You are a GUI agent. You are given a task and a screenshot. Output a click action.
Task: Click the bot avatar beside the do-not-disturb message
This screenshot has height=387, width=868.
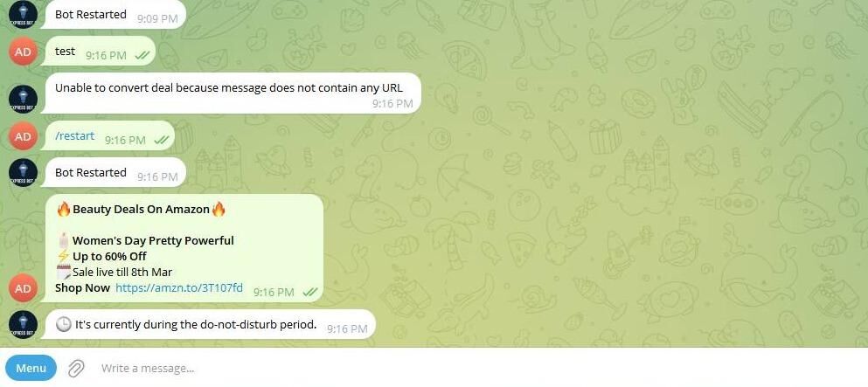[x=23, y=324]
